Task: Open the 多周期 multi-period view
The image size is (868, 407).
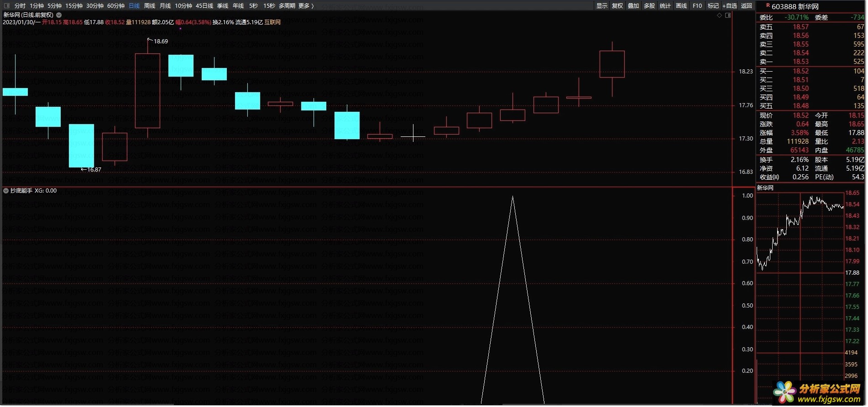Action: pyautogui.click(x=287, y=6)
